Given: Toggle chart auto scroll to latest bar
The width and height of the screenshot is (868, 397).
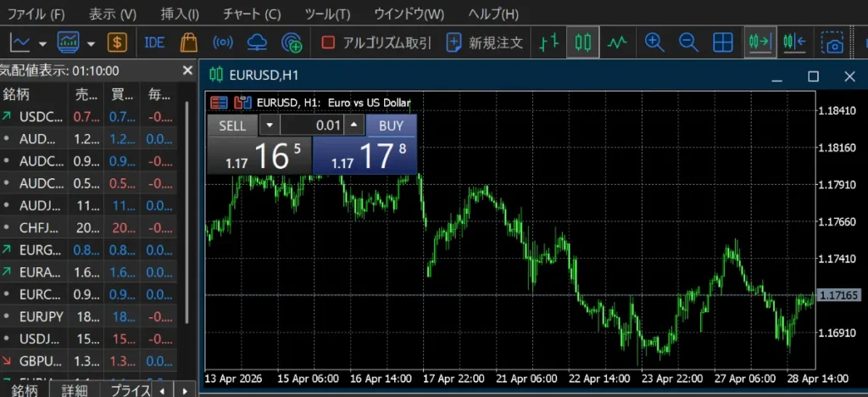Looking at the screenshot, I should (760, 42).
